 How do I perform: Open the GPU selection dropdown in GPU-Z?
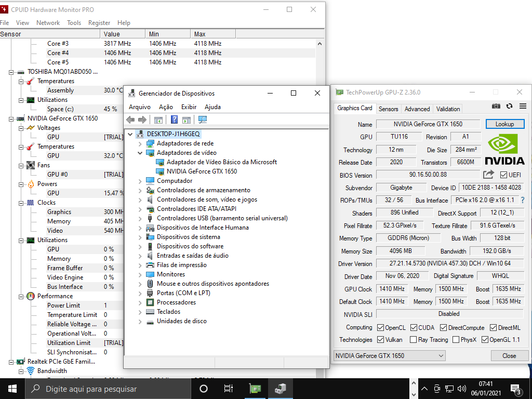(x=390, y=355)
